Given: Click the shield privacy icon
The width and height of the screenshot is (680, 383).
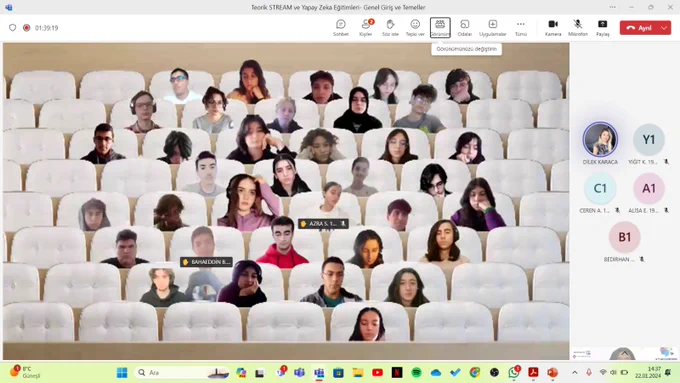Looking at the screenshot, I should click(13, 28).
